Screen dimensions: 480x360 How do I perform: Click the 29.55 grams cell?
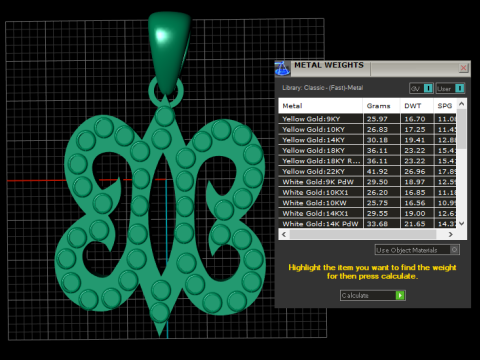[x=382, y=213]
